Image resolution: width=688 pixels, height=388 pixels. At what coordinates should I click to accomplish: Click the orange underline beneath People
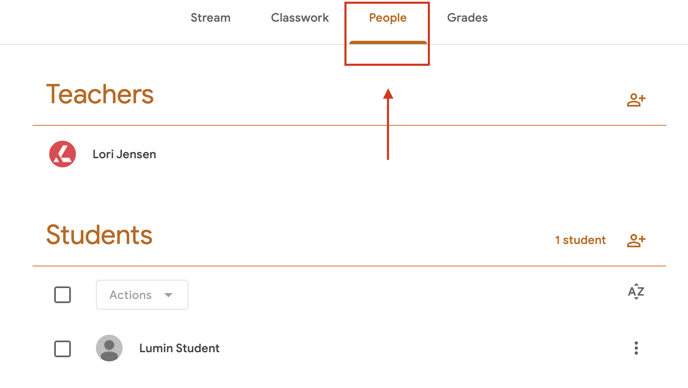point(388,43)
